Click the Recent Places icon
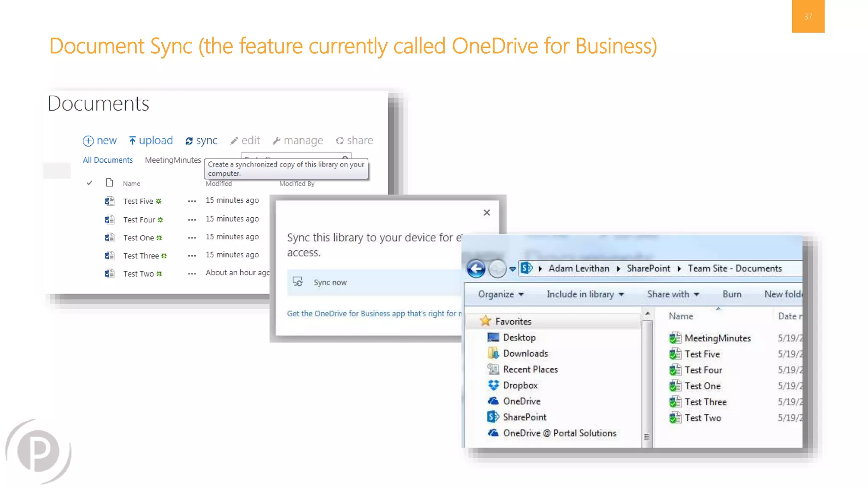The height and width of the screenshot is (488, 868). (493, 369)
